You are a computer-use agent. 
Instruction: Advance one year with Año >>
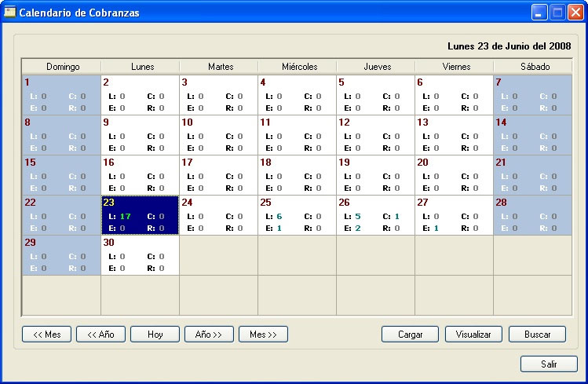pos(209,335)
